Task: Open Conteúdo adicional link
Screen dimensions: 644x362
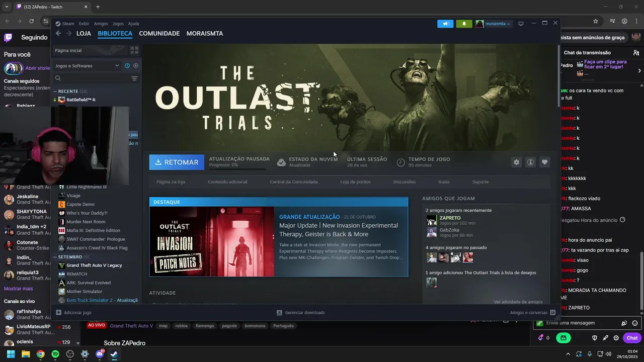Action: click(227, 182)
